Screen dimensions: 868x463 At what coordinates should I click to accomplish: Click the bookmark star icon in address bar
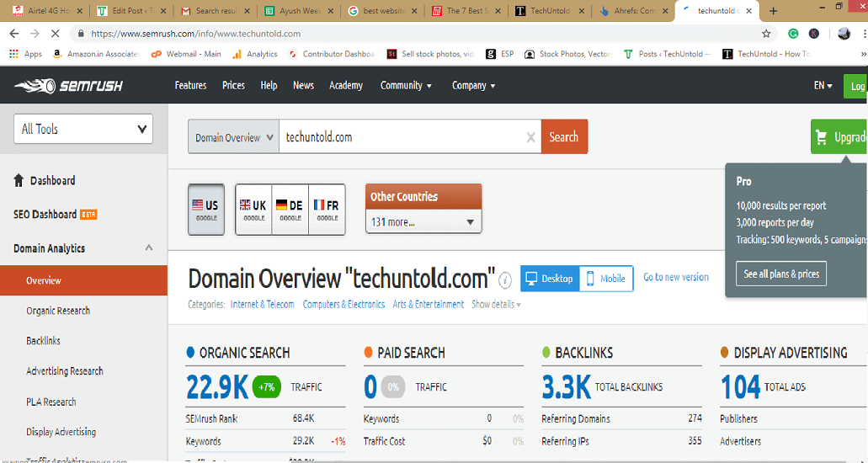(766, 34)
